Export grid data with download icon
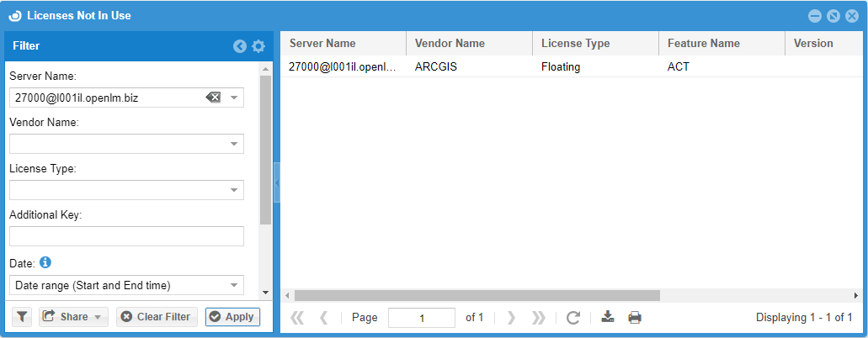Image resolution: width=868 pixels, height=338 pixels. point(609,318)
